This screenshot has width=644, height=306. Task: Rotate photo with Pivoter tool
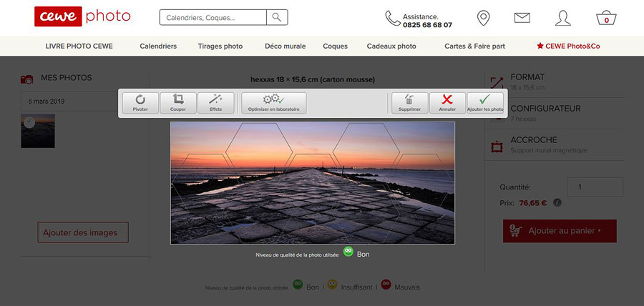pos(140,103)
